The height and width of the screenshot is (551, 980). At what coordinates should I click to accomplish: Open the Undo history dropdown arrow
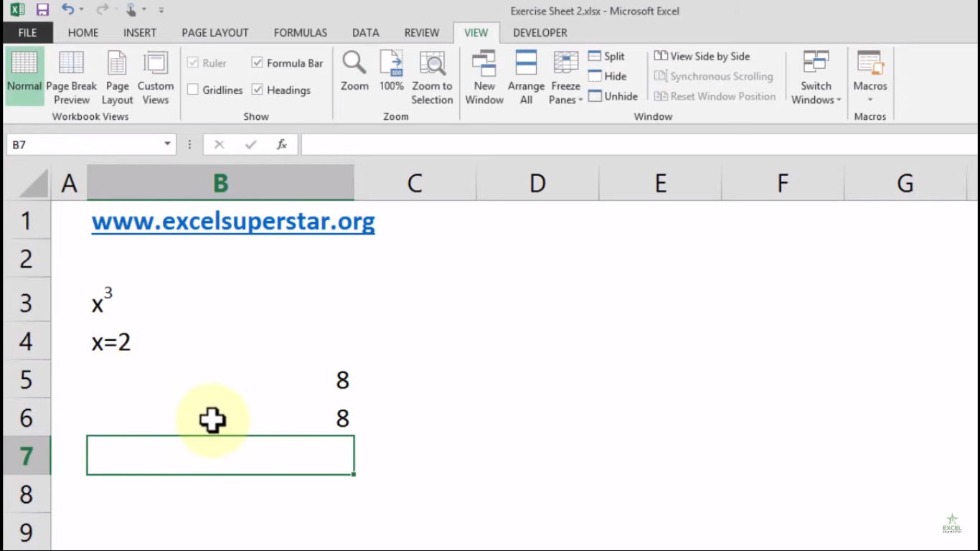tap(81, 10)
